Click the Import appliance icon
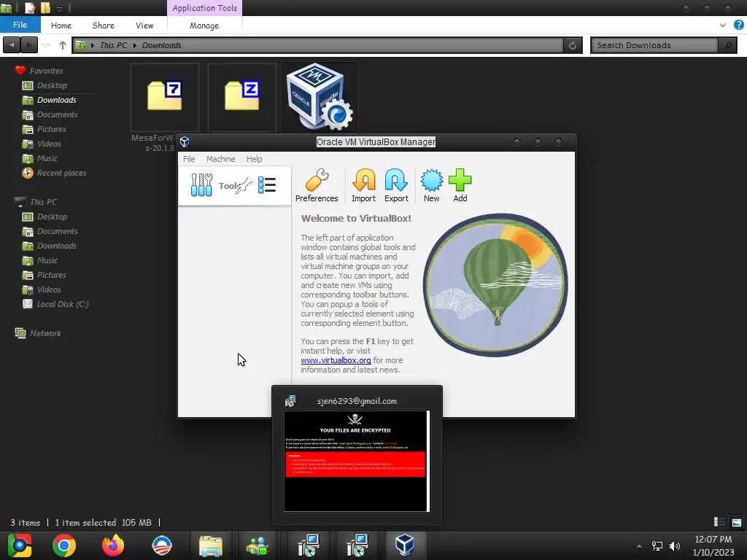747x560 pixels. pyautogui.click(x=363, y=185)
